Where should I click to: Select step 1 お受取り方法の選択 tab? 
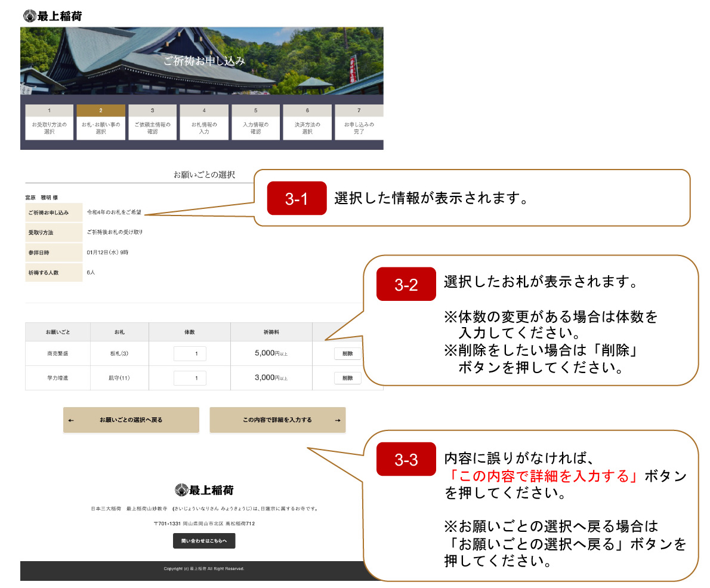tap(49, 122)
